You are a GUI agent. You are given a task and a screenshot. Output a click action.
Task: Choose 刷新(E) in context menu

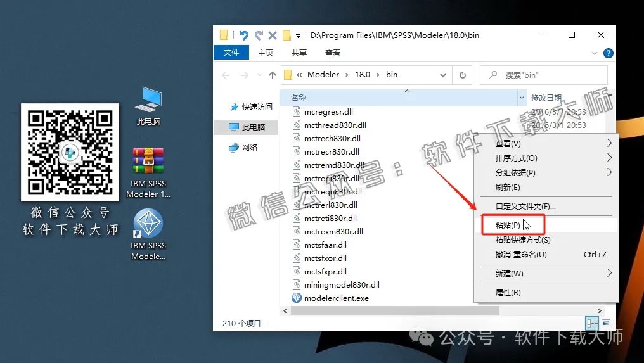coord(546,188)
